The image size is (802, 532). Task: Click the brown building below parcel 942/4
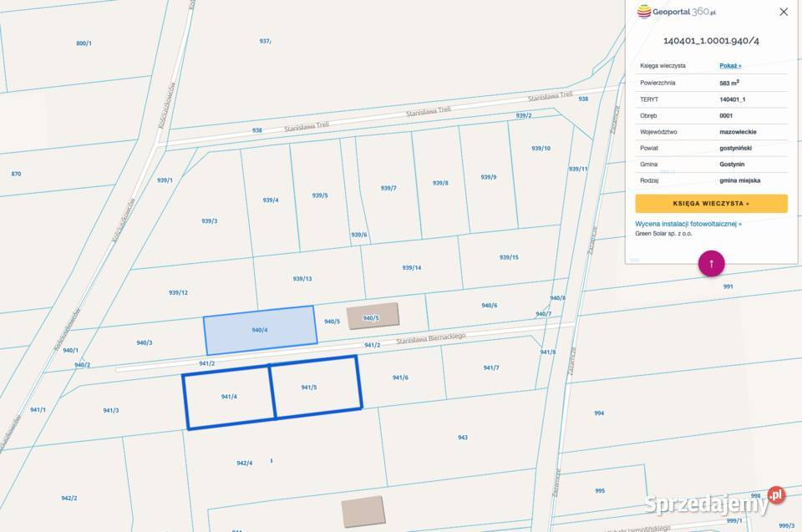(x=363, y=511)
